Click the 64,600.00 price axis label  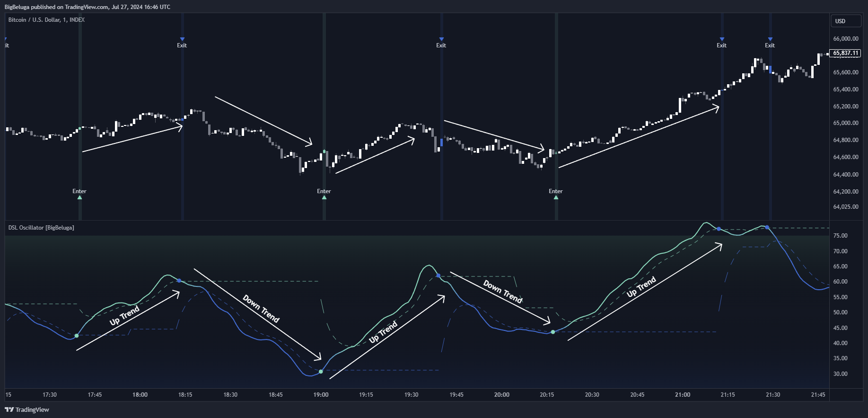(x=846, y=157)
